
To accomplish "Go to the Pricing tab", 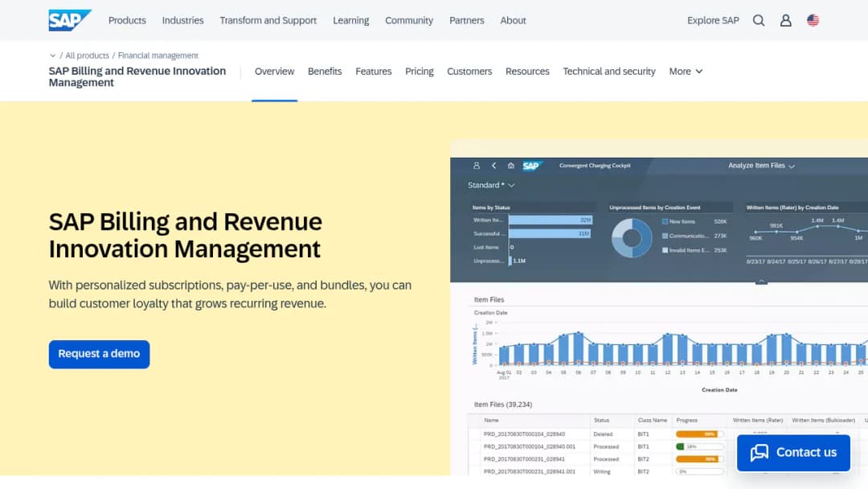I will pyautogui.click(x=420, y=72).
